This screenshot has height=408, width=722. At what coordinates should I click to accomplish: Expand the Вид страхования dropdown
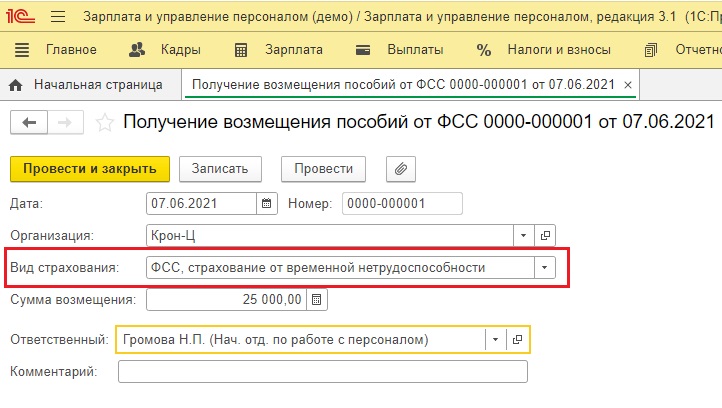(543, 267)
